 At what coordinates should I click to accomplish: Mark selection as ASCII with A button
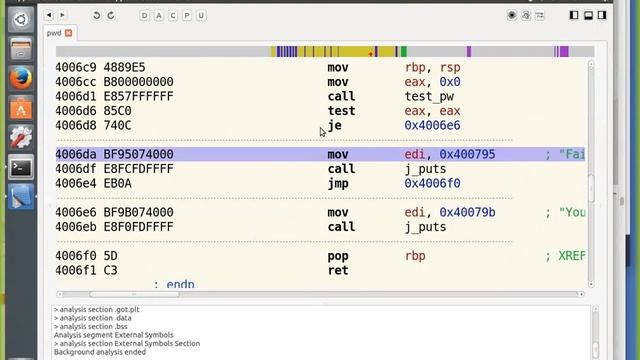pos(159,16)
